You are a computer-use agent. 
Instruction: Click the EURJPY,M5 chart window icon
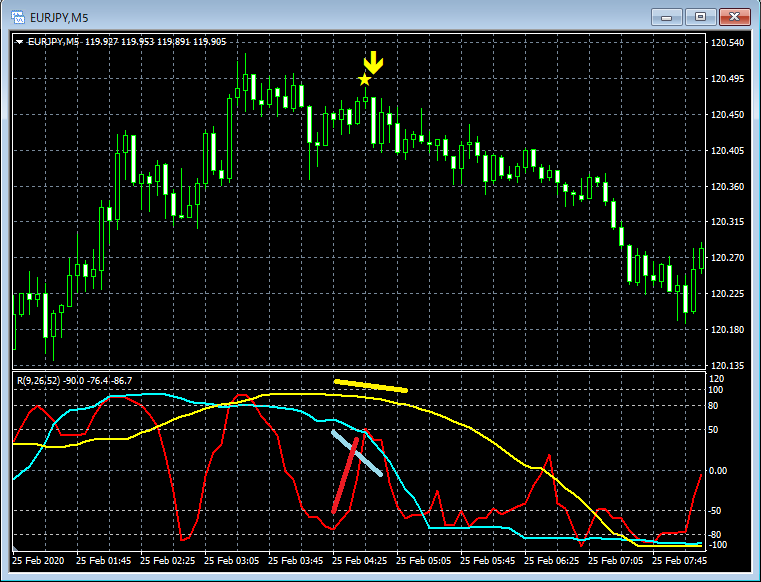coord(17,17)
